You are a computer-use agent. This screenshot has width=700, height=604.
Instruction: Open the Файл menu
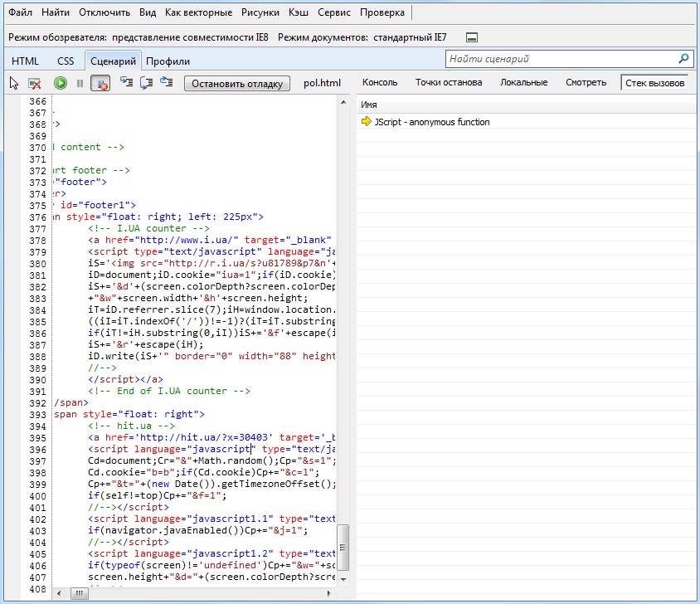point(20,12)
